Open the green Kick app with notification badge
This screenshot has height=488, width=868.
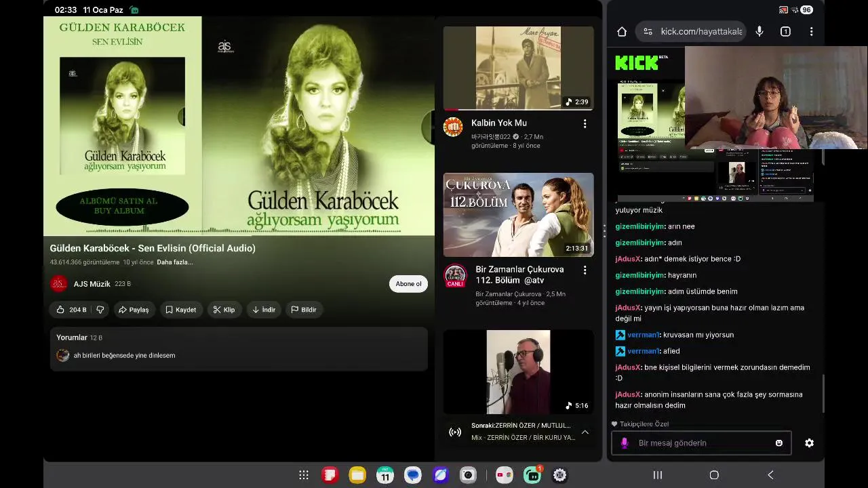pos(532,475)
